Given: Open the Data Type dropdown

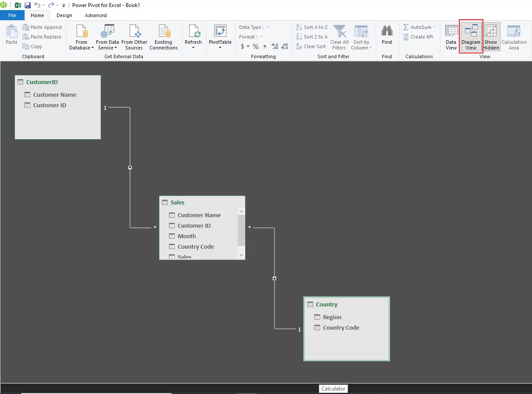Looking at the screenshot, I should (x=268, y=27).
